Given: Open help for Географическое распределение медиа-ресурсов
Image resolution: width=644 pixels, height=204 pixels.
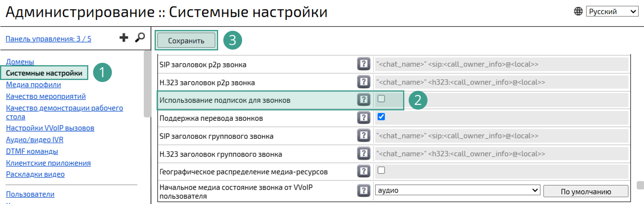Looking at the screenshot, I should (x=364, y=171).
